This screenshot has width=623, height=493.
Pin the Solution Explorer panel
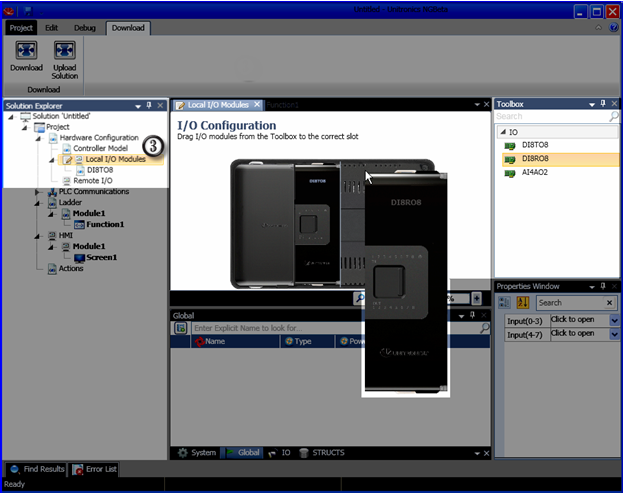pos(149,104)
